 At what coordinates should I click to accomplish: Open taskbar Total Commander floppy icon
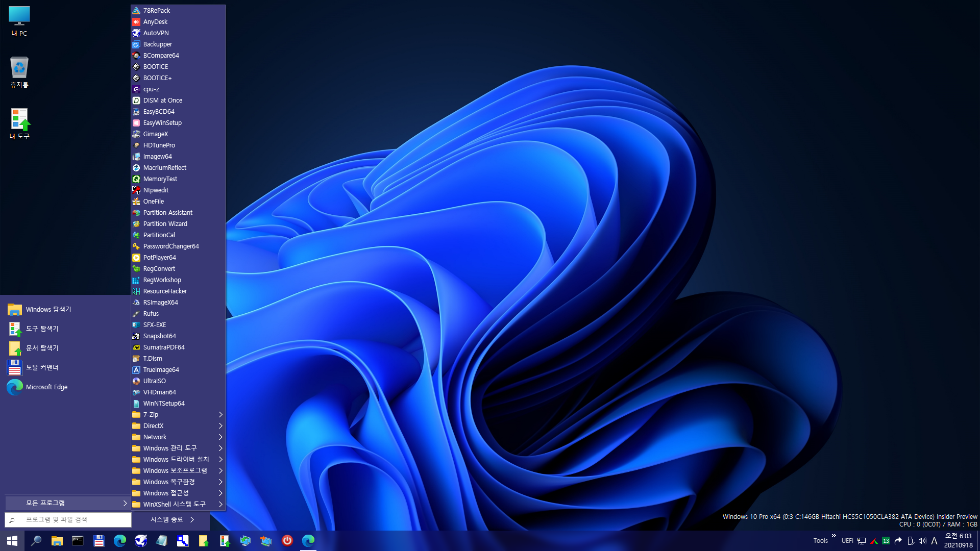99,541
